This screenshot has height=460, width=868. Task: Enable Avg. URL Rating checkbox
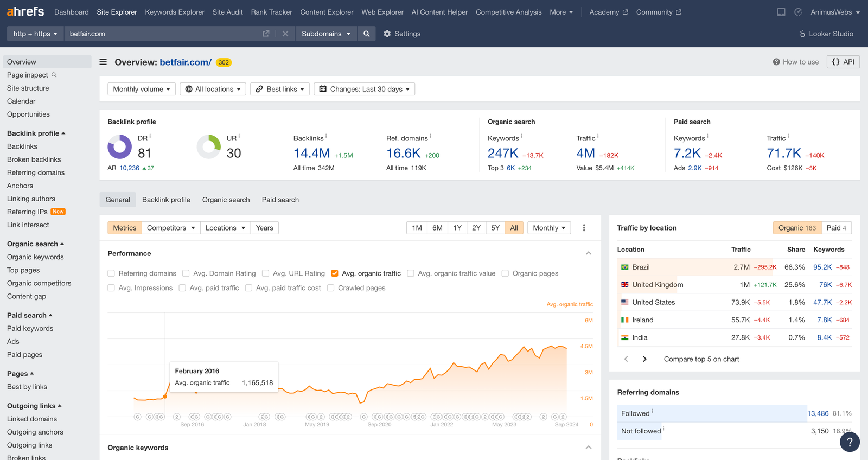(x=265, y=273)
